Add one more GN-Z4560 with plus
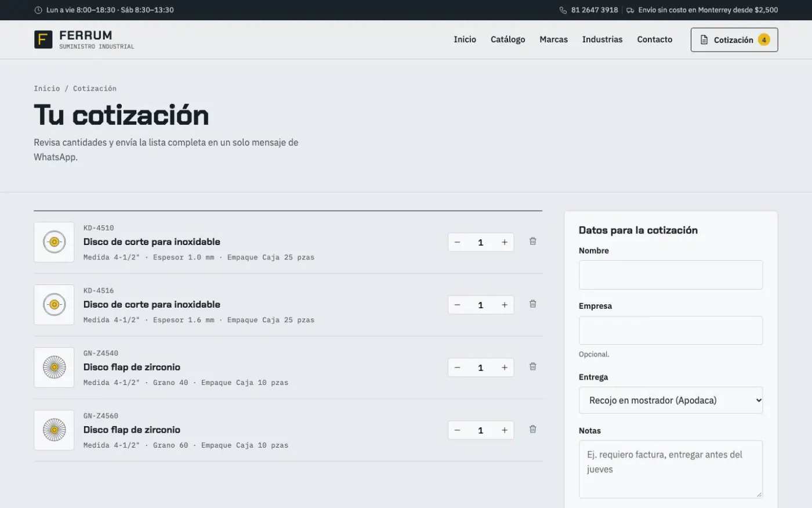 505,430
